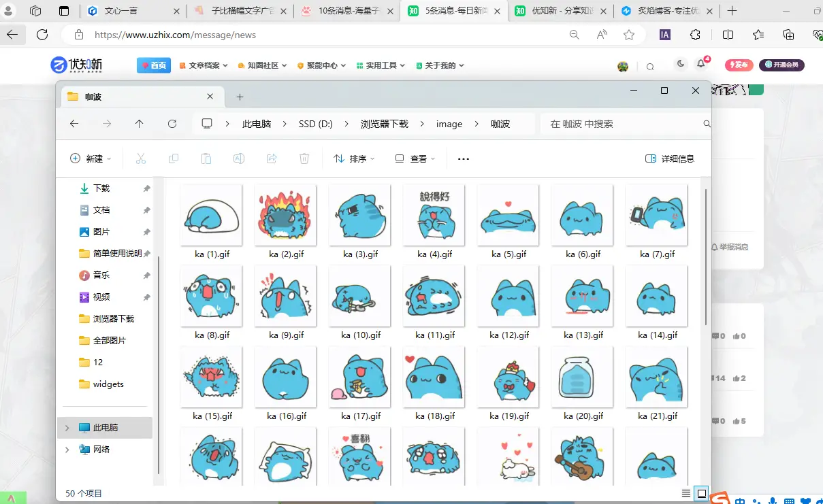The width and height of the screenshot is (823, 504).
Task: Open browser Extensions puzzle icon
Action: [695, 35]
